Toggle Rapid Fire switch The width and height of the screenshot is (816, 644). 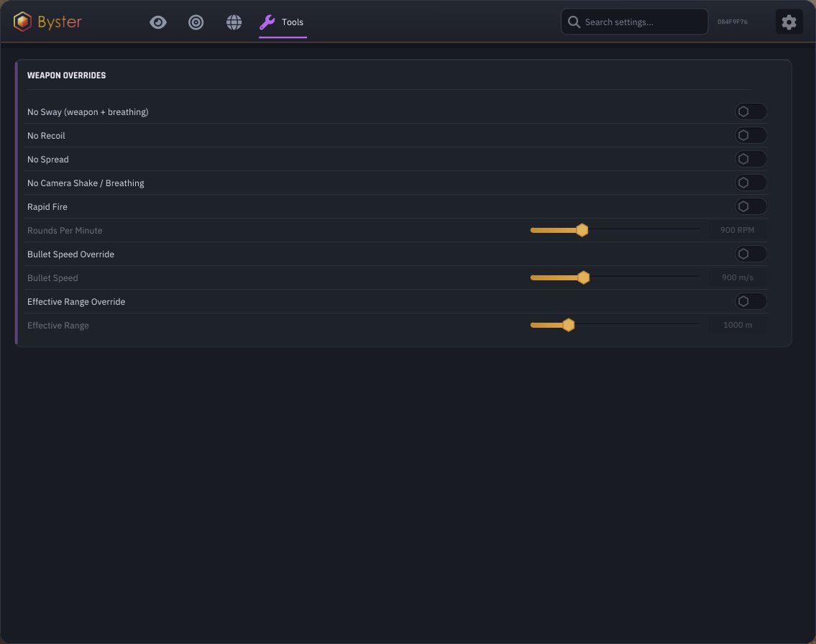coord(751,206)
